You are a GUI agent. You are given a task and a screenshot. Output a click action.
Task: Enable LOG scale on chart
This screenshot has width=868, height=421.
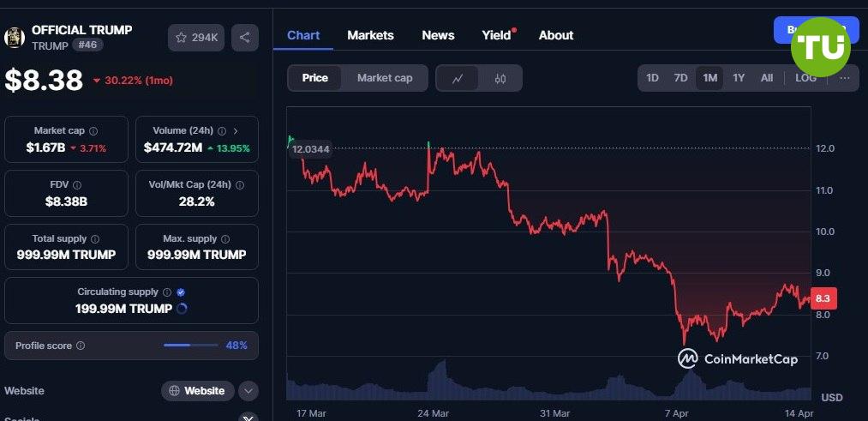coord(805,78)
